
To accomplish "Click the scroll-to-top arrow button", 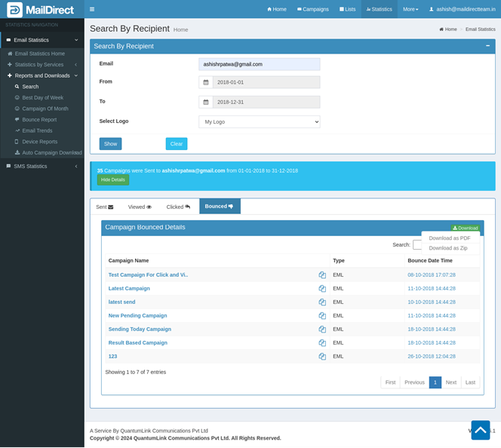I will tap(480, 430).
